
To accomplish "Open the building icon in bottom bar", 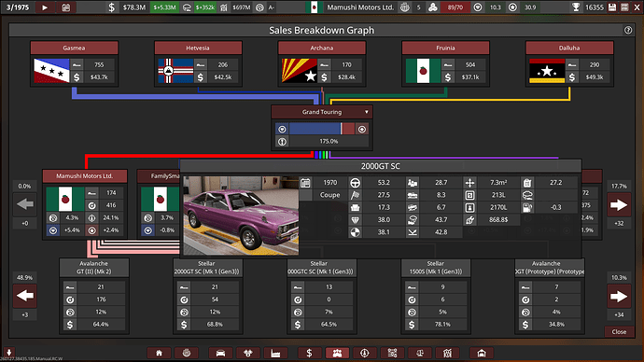I will tap(447, 353).
